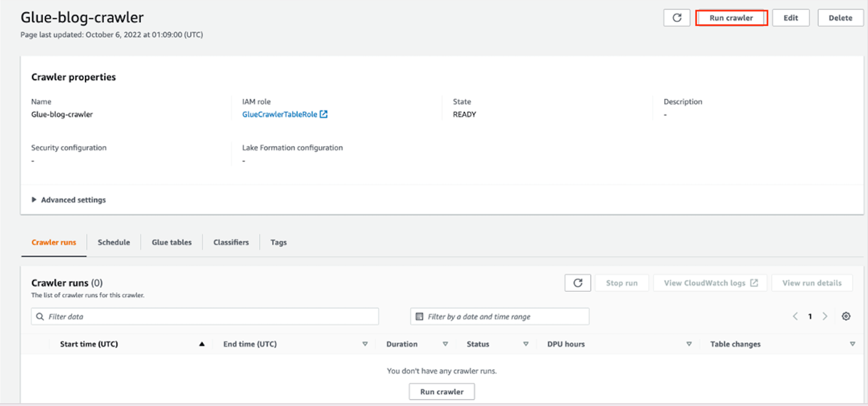Viewport: 868px width, 406px height.
Task: Click the Lake Formation configuration label
Action: 293,147
